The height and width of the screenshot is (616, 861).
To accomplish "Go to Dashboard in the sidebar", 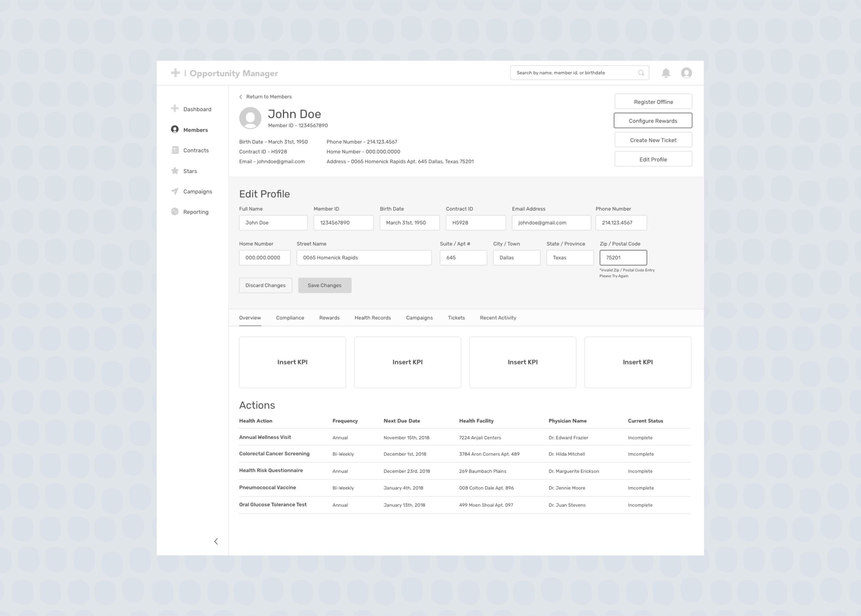I will 197,109.
